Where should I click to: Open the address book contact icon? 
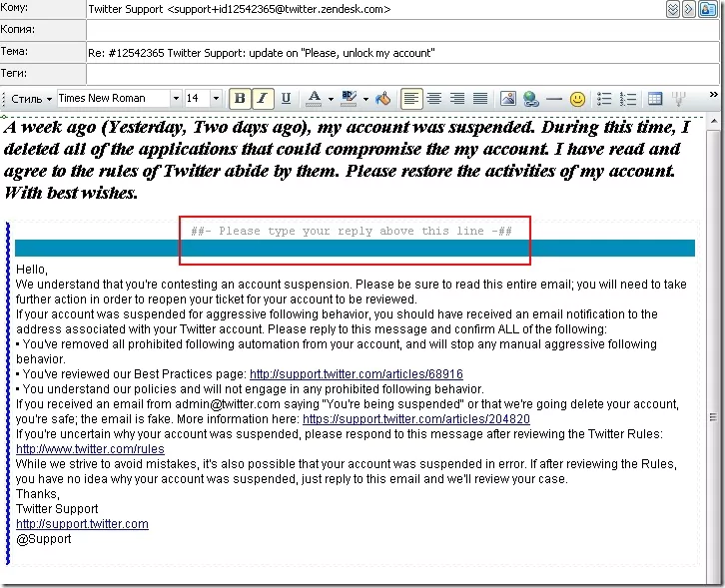[x=708, y=9]
